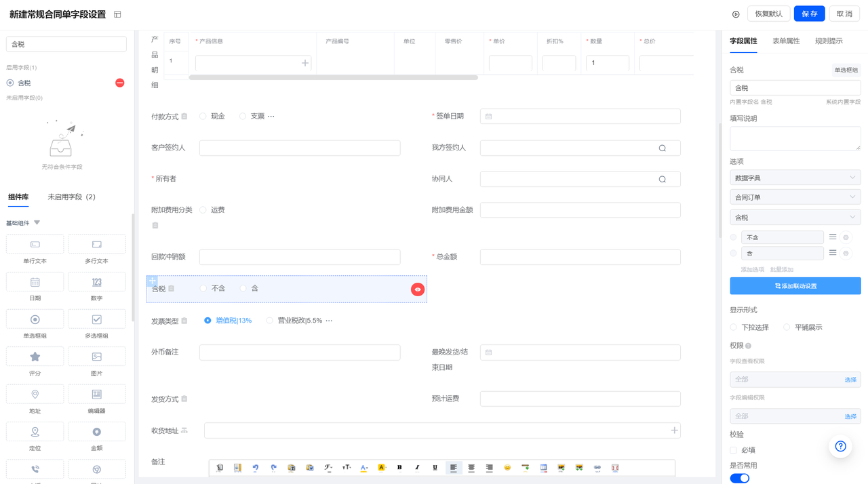Viewport: 868px width, 484px height.
Task: Click search icon in 协同人 field
Action: point(663,180)
